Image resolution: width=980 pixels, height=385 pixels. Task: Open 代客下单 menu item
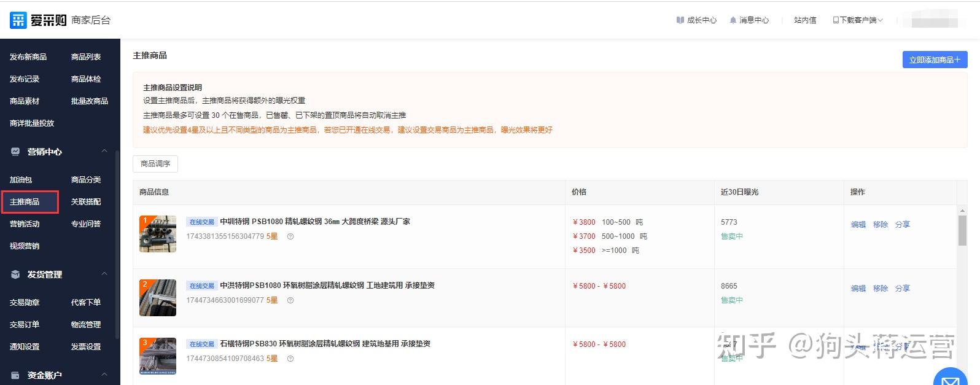86,303
